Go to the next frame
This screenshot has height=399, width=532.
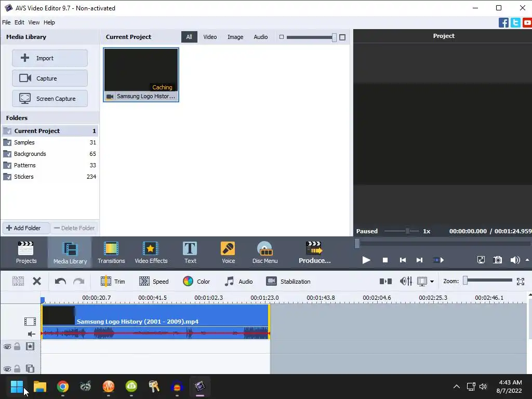(x=419, y=260)
